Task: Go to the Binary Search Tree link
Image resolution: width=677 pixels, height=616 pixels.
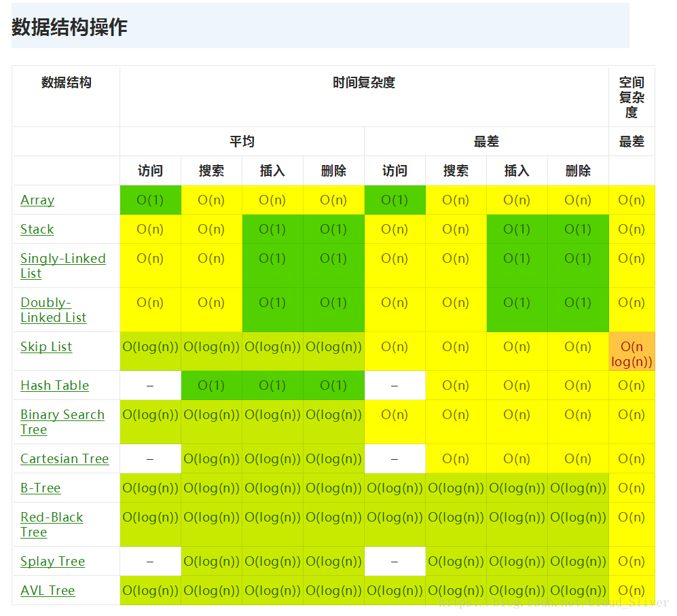Action: coord(62,422)
